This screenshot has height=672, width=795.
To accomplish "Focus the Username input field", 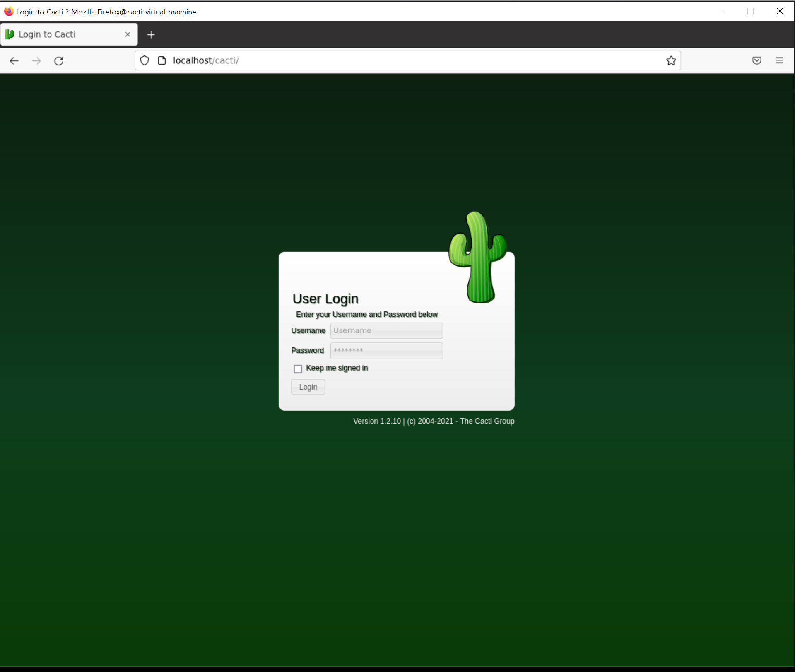I will click(x=386, y=330).
